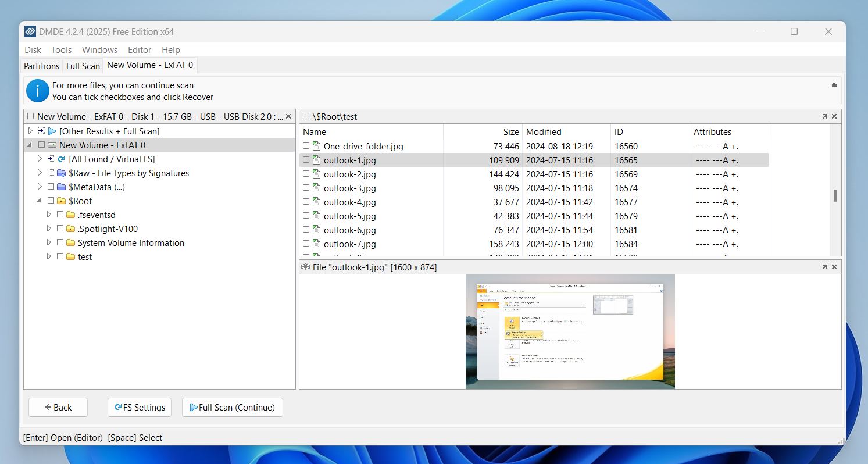Close the file preview panel
Viewport: 868px width, 464px height.
click(x=834, y=267)
